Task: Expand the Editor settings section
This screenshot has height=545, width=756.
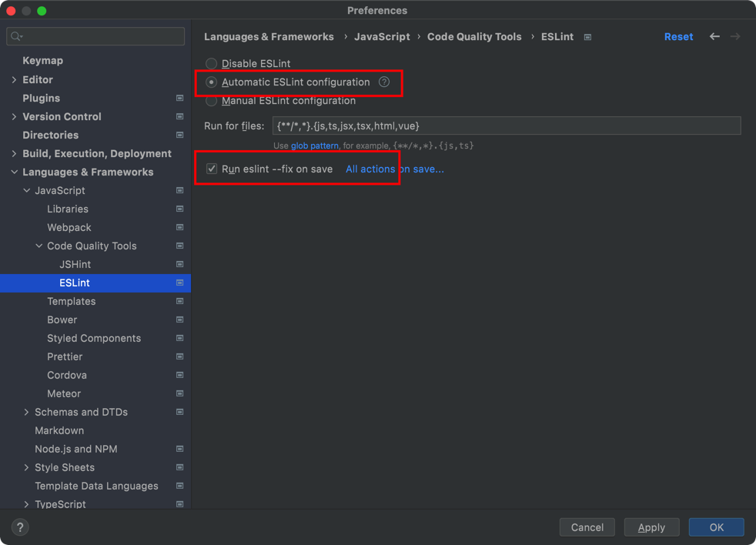Action: [x=14, y=79]
